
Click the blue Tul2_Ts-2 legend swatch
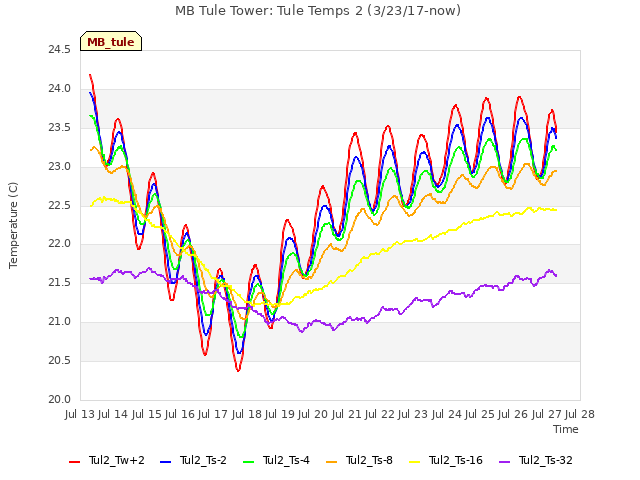click(x=165, y=462)
